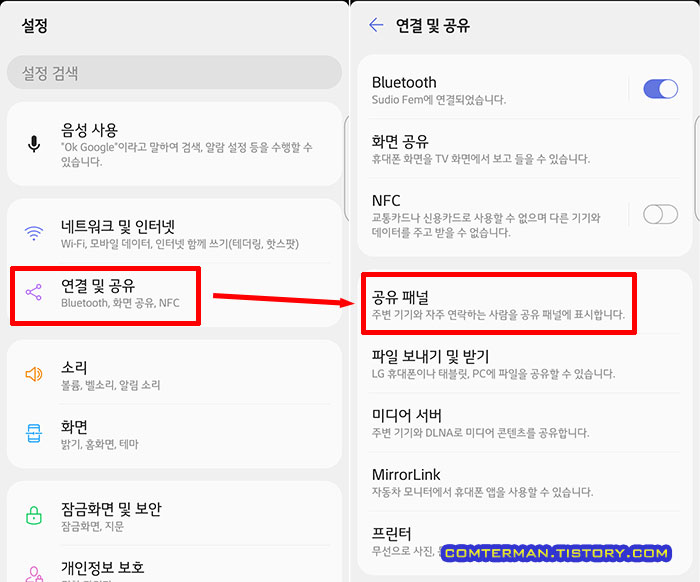Click the Wi-Fi, 모바일 데이터 subtitle text

pos(179,244)
